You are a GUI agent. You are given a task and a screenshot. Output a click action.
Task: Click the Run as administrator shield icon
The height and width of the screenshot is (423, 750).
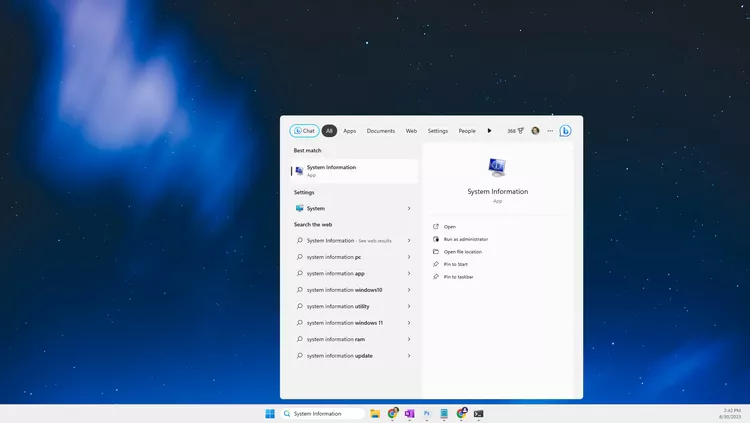436,239
